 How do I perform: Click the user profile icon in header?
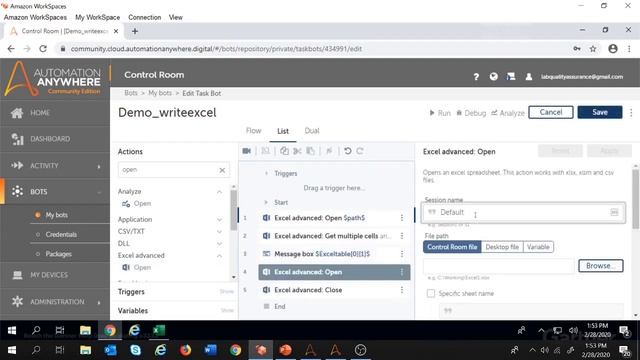tap(529, 76)
